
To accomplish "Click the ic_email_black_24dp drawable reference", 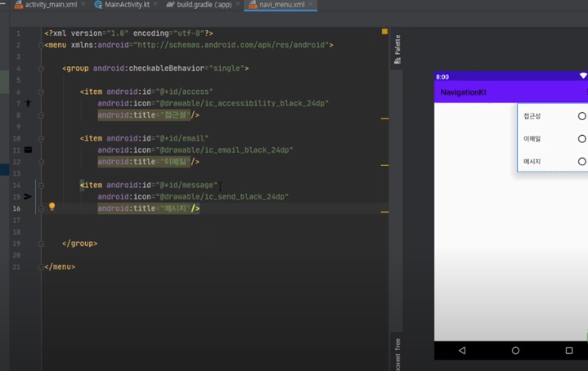I will 227,150.
